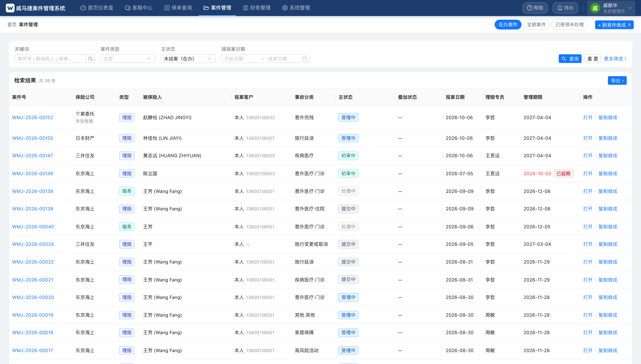
Task: Open the 导出 export dropdown
Action: pos(617,81)
